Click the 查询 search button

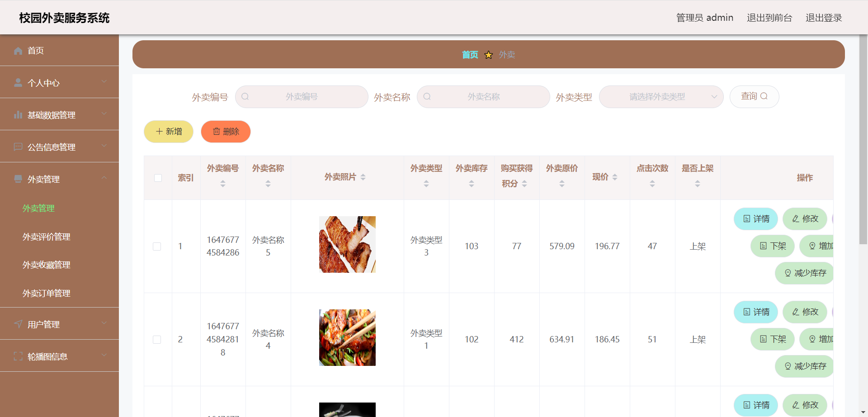754,96
